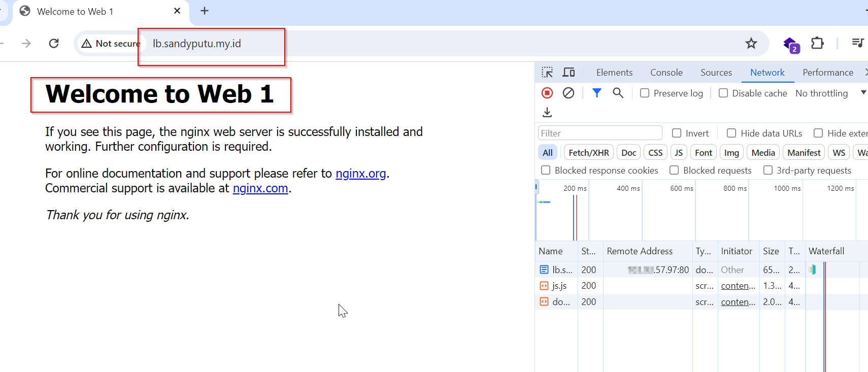
Task: Click the inspect element picker icon
Action: pyautogui.click(x=547, y=73)
